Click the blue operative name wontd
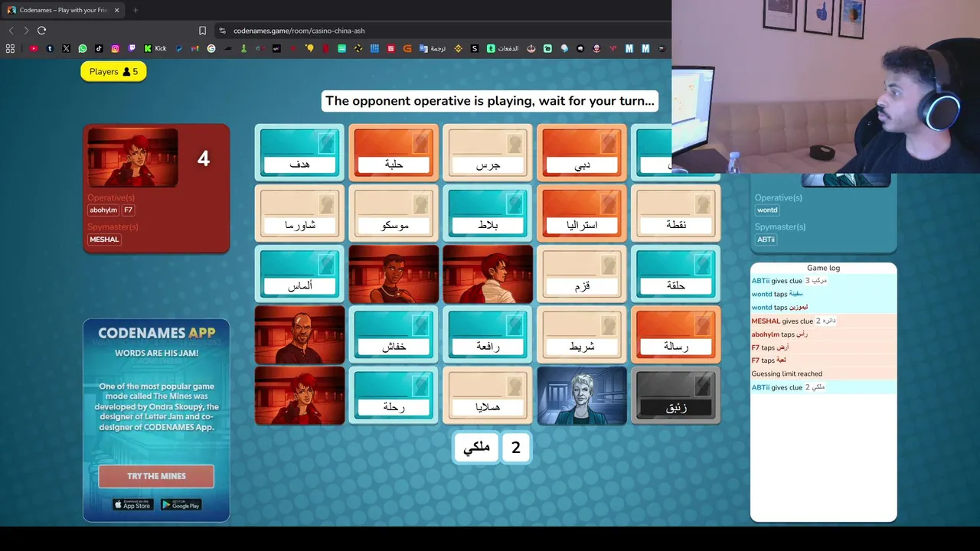Image resolution: width=980 pixels, height=551 pixels. [767, 210]
